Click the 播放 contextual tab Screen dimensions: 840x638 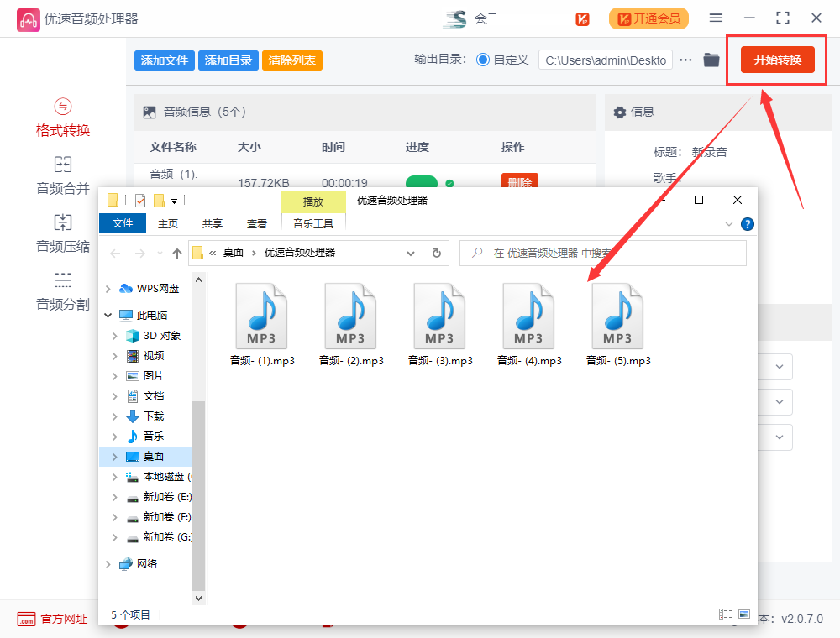pyautogui.click(x=313, y=201)
